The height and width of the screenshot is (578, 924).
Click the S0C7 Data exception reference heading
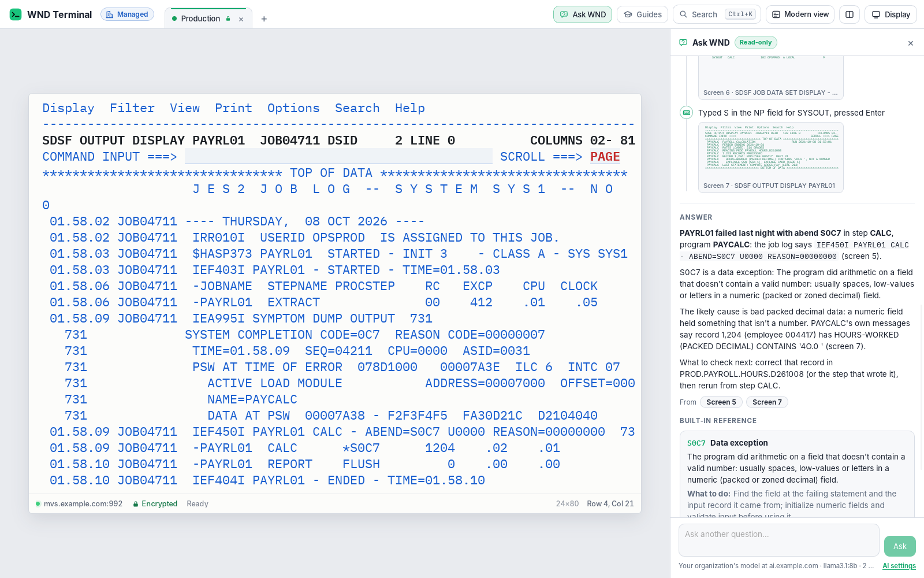(728, 443)
